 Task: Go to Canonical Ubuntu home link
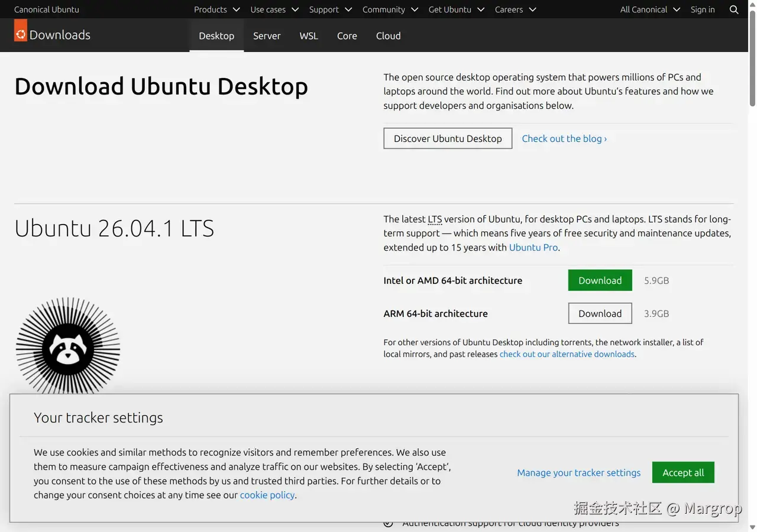47,9
